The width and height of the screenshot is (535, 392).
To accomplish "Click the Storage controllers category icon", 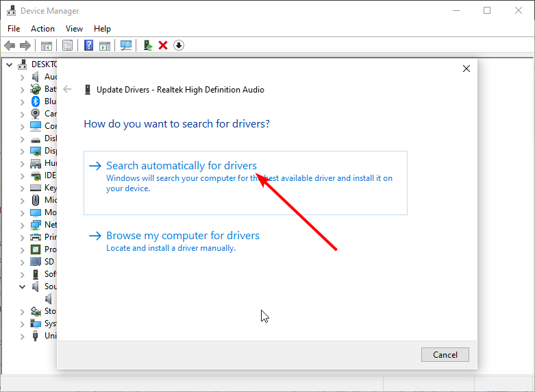I will coord(36,311).
